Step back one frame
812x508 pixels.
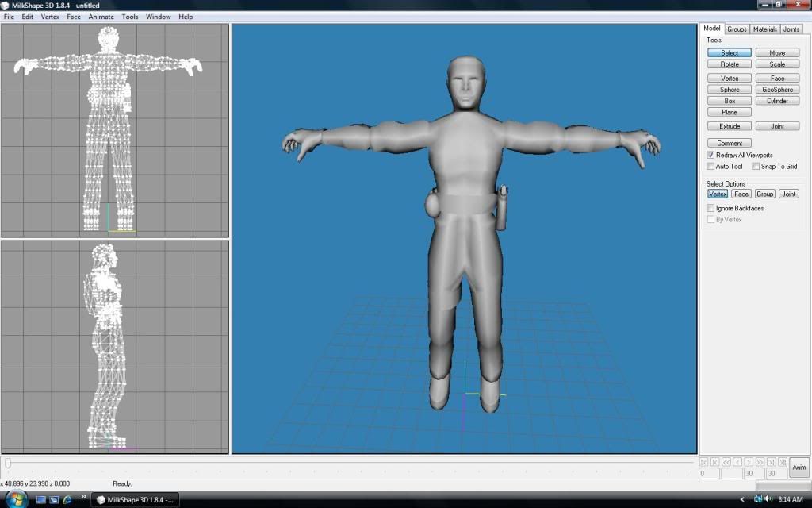(737, 462)
